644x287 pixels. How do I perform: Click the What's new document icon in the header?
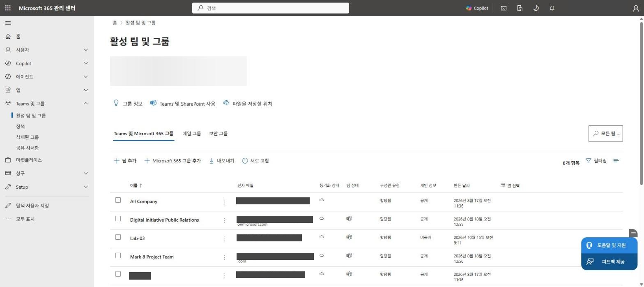(520, 8)
